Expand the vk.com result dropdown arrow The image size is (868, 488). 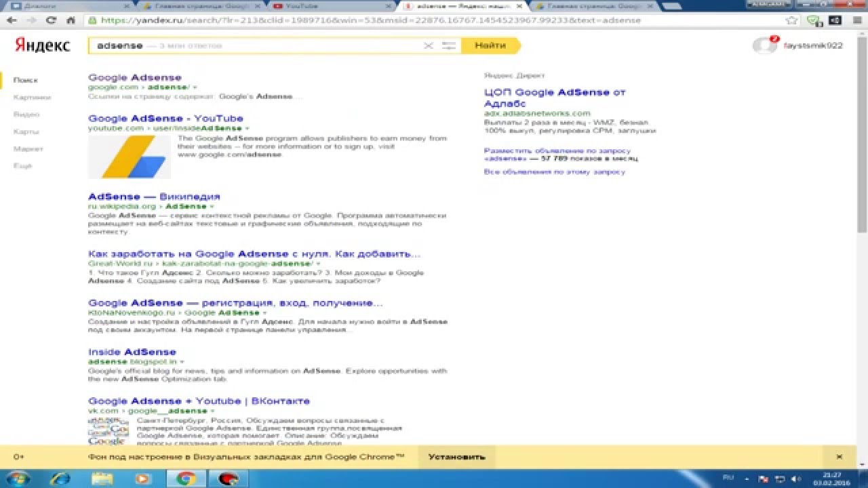pos(213,411)
